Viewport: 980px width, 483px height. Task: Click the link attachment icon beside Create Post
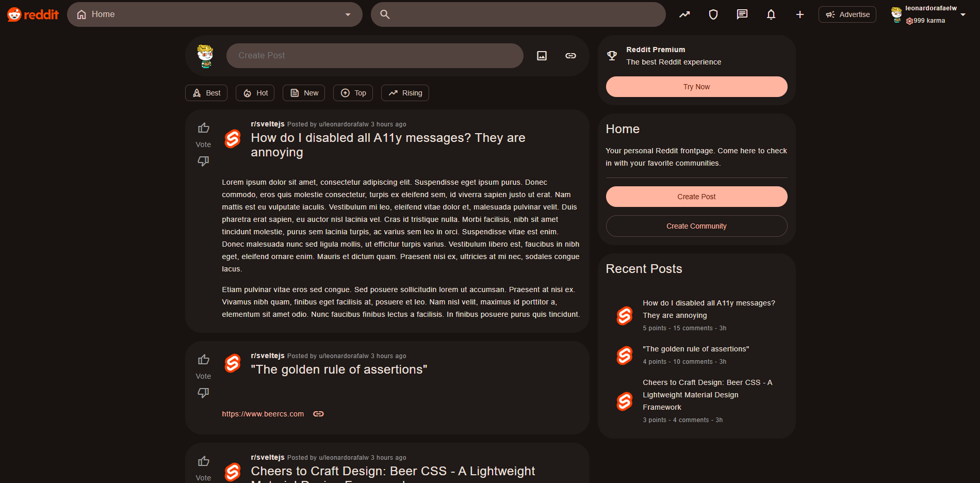point(570,55)
